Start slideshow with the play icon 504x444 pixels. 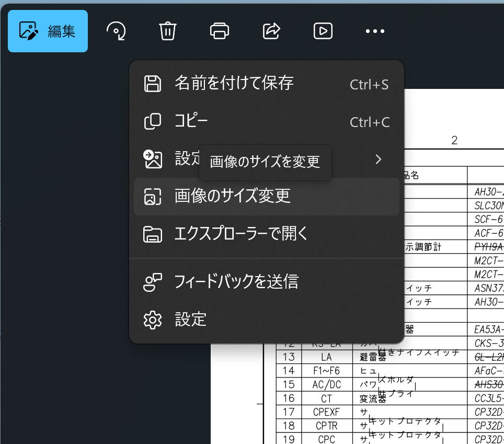coord(323,31)
